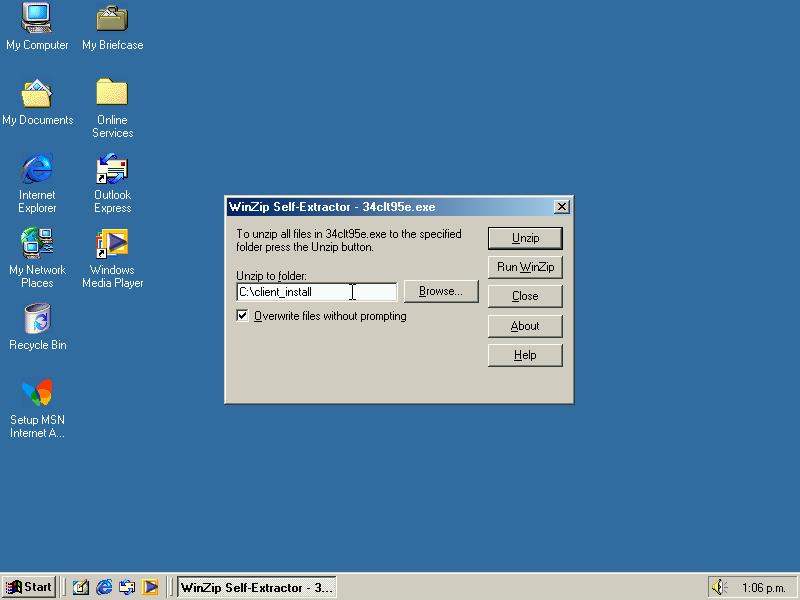The height and width of the screenshot is (600, 800).
Task: Click the Unzip button
Action: point(525,238)
